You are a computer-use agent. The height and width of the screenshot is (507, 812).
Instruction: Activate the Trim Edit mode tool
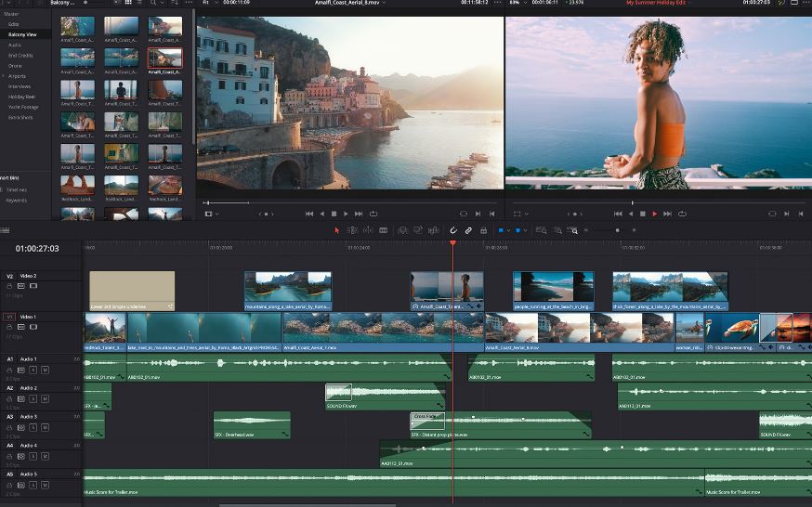pyautogui.click(x=352, y=230)
